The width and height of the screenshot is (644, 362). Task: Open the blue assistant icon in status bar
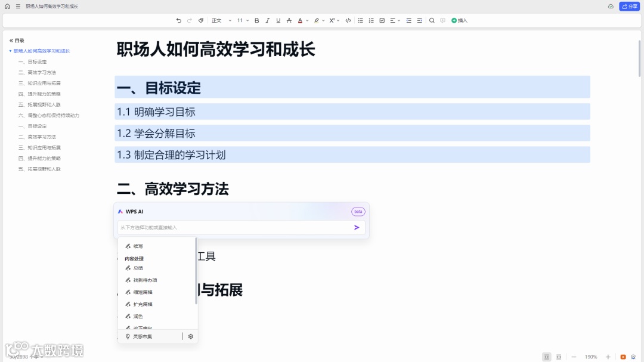633,357
